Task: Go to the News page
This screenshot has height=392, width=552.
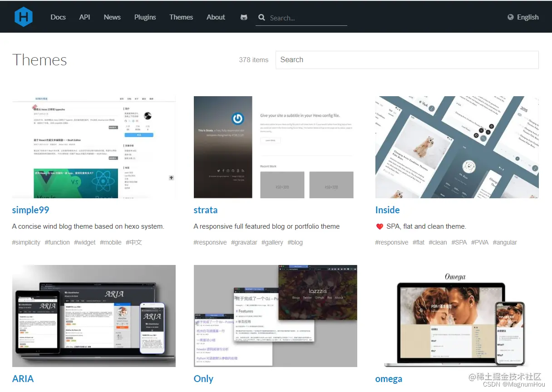Action: click(112, 17)
